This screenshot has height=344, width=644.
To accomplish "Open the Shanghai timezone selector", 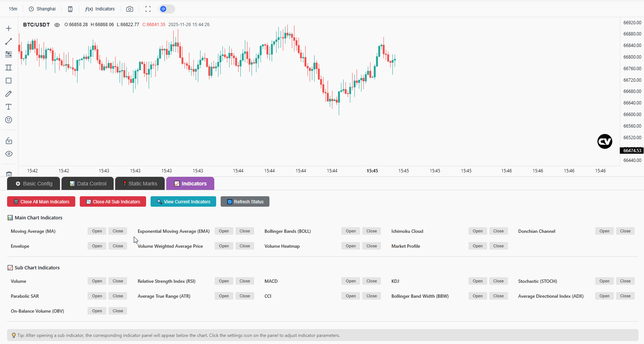I will (42, 9).
